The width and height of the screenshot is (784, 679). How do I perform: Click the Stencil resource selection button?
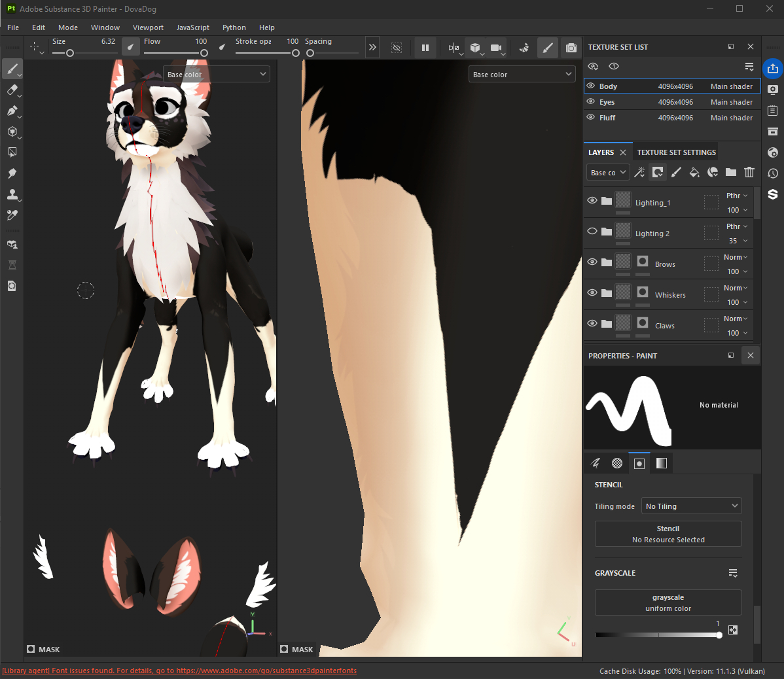click(668, 534)
